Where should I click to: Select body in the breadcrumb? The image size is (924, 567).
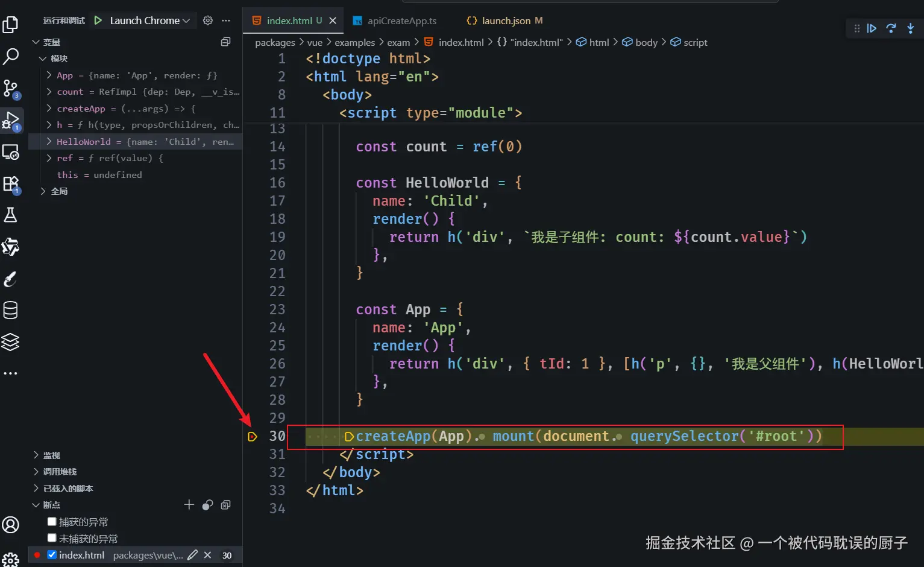(x=640, y=42)
